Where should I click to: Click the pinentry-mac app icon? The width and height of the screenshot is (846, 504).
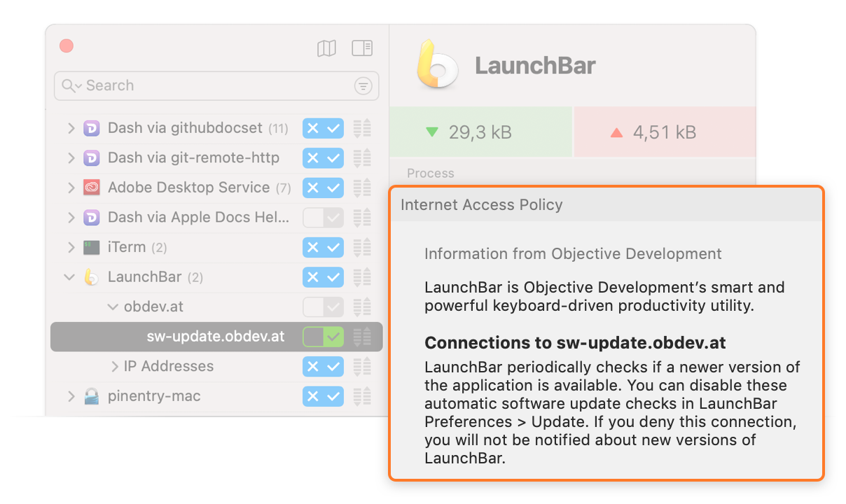92,396
